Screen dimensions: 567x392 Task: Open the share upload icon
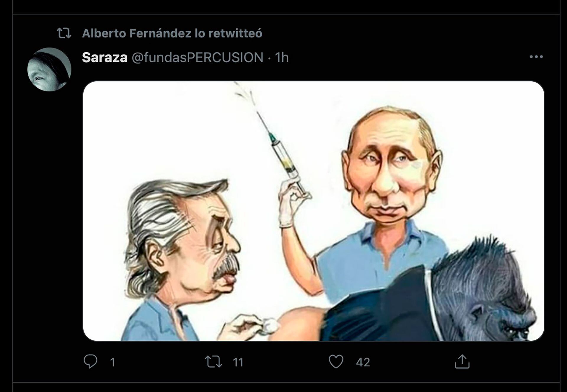click(x=462, y=362)
